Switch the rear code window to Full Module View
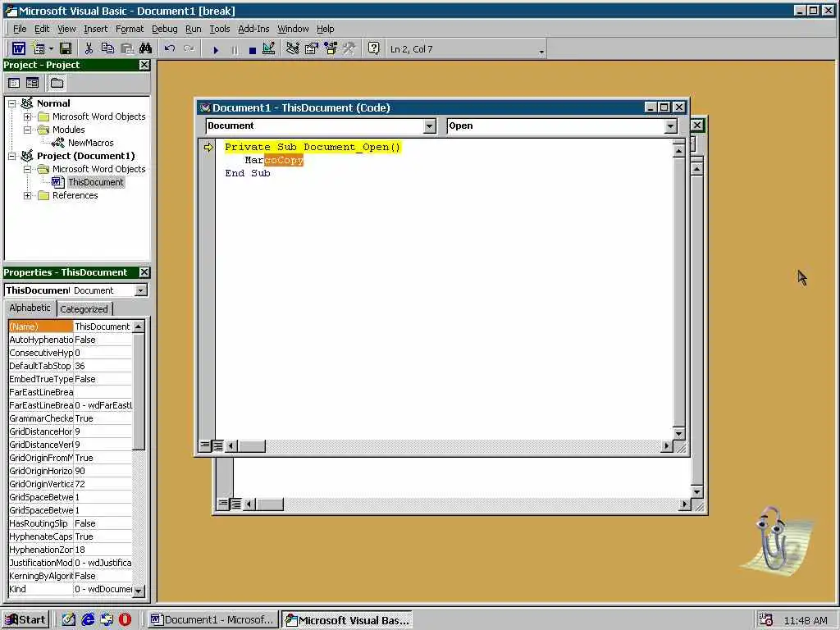840x630 pixels. pyautogui.click(x=235, y=504)
